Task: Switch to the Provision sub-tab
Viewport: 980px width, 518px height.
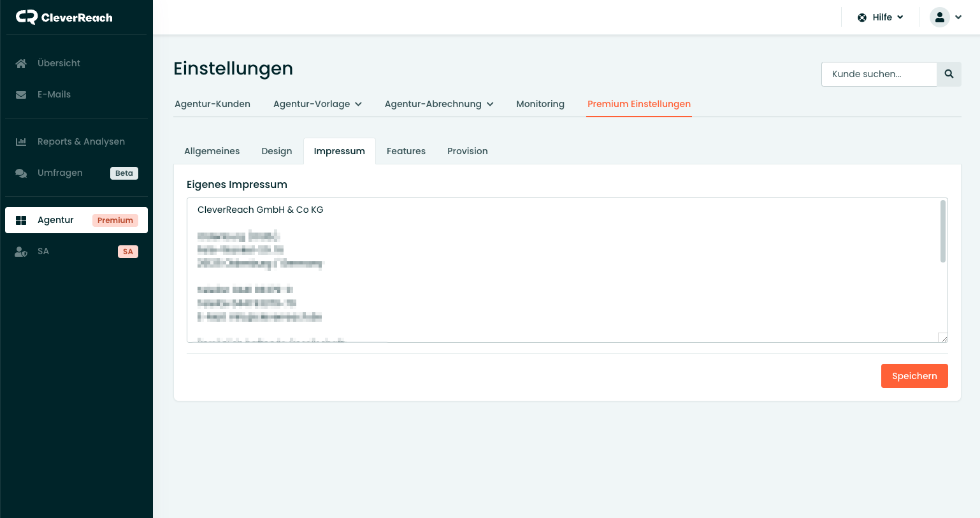Action: 467,151
